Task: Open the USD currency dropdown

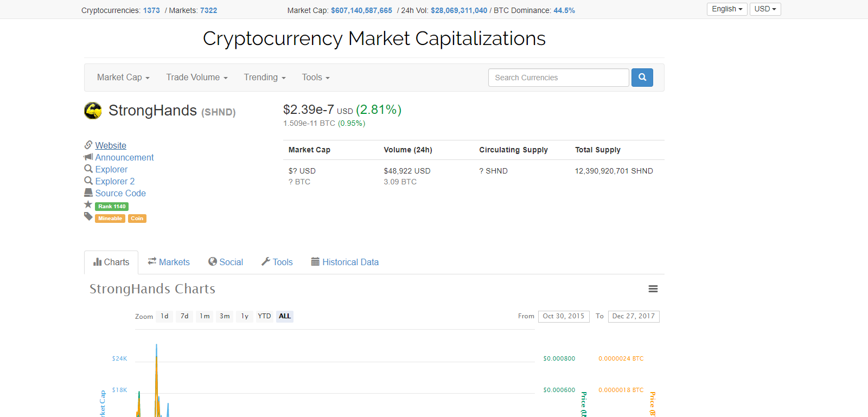Action: [x=765, y=9]
